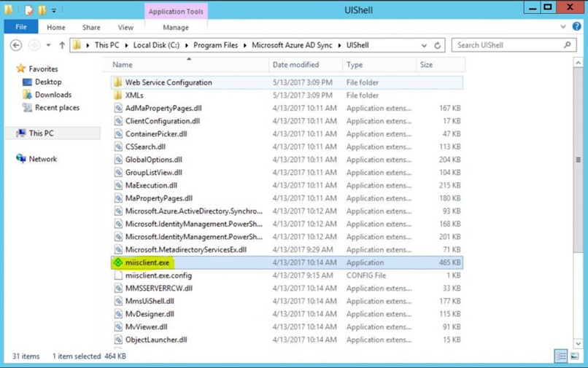Image resolution: width=588 pixels, height=368 pixels.
Task: Expand the breadcrumb arrow after Microsoft Azure AD Sync
Action: [339, 45]
